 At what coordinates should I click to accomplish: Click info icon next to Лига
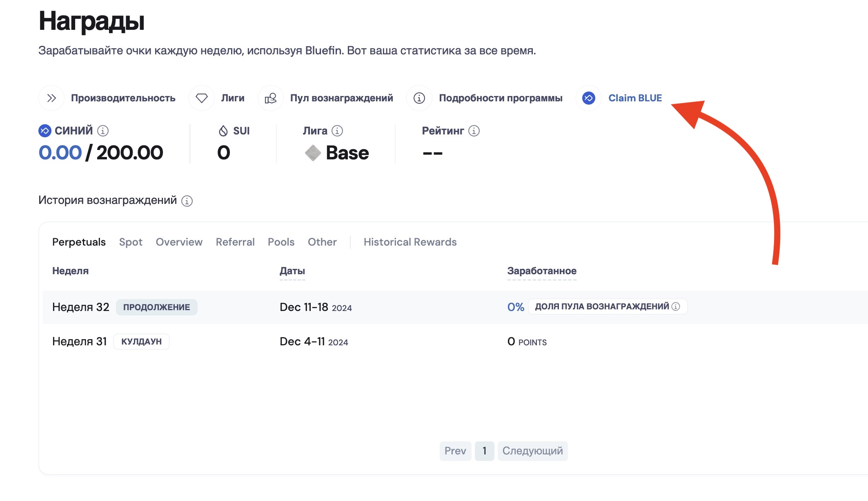[x=337, y=131]
